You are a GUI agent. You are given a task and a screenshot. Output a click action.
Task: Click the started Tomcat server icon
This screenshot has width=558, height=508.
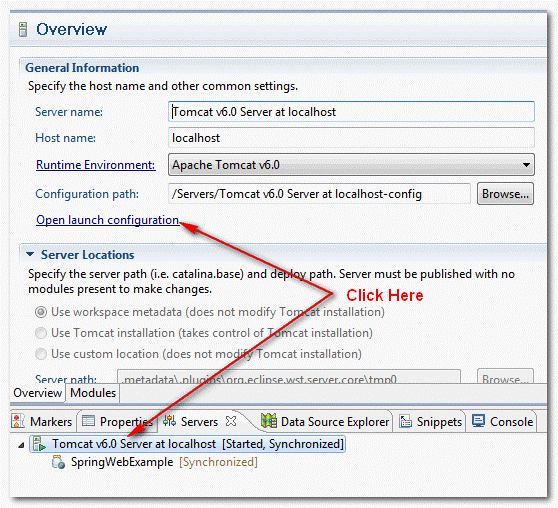click(x=39, y=444)
